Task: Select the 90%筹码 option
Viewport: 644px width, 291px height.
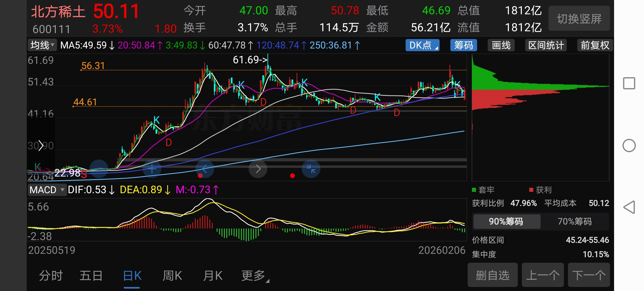Action: tap(506, 221)
